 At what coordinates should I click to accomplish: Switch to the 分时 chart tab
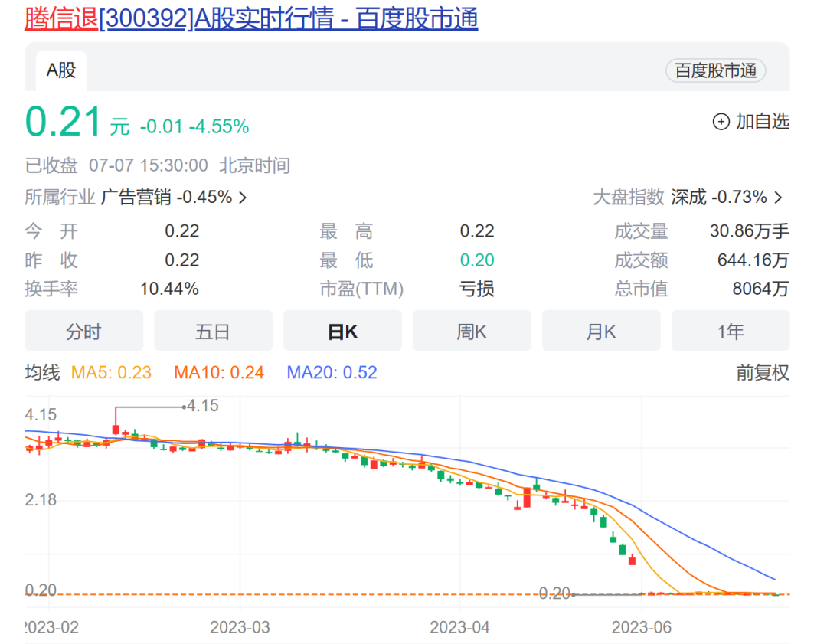coord(84,332)
